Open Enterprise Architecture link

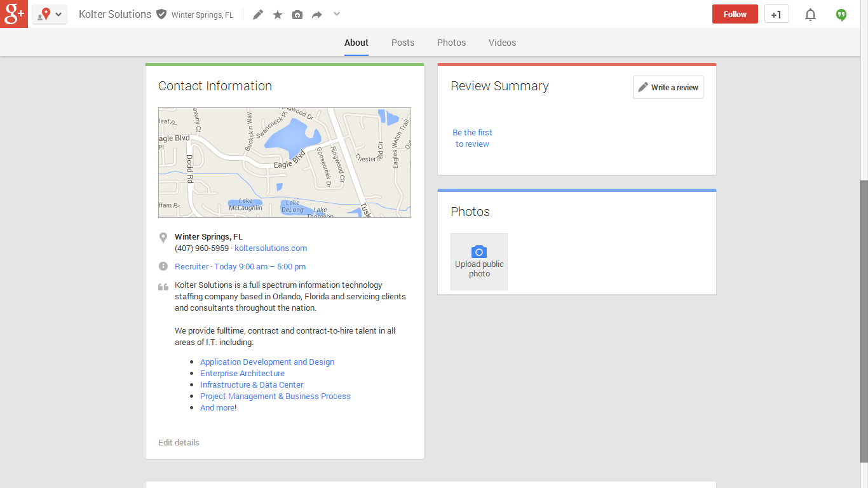(243, 374)
